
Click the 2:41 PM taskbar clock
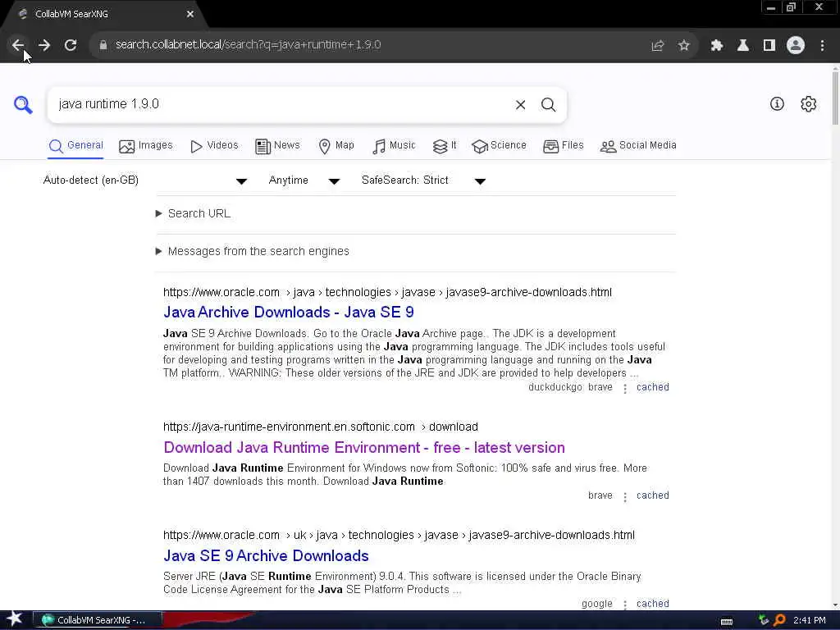810,620
